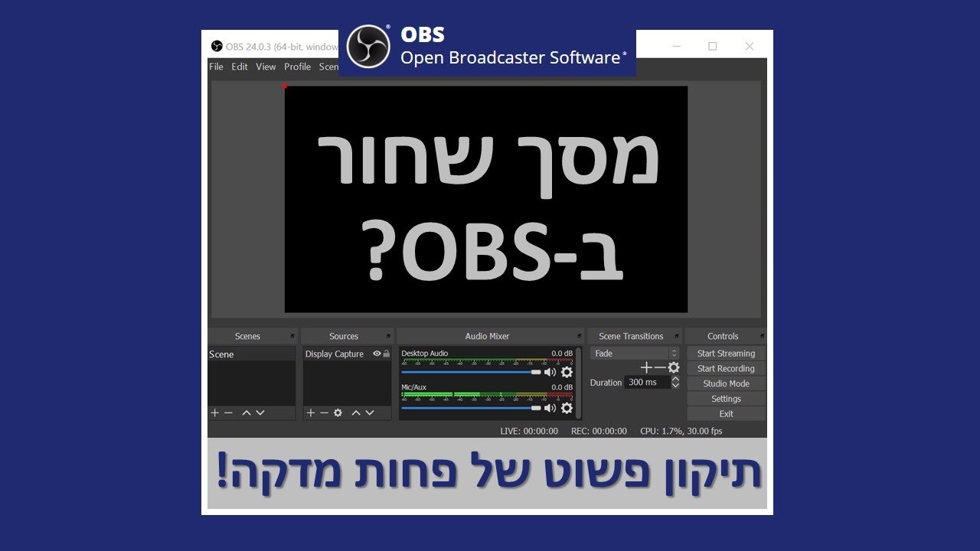Click Desktop Audio 0.0 dB value
980x551 pixels.
(562, 354)
